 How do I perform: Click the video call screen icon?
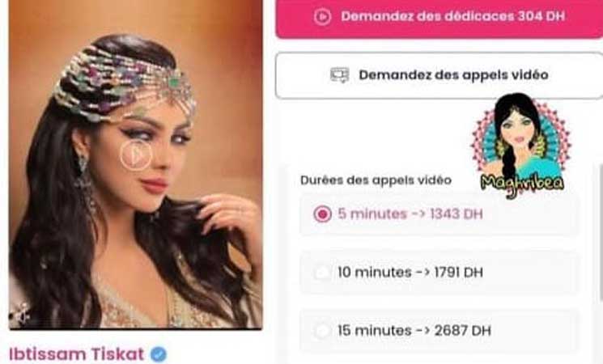coord(340,75)
